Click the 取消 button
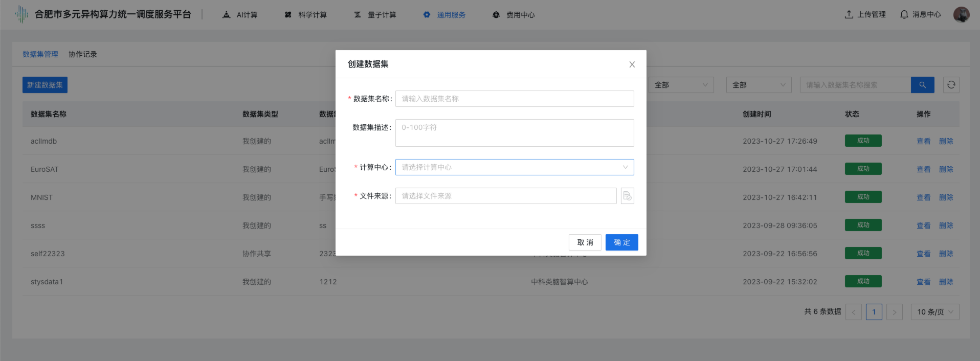This screenshot has height=361, width=980. (x=585, y=242)
